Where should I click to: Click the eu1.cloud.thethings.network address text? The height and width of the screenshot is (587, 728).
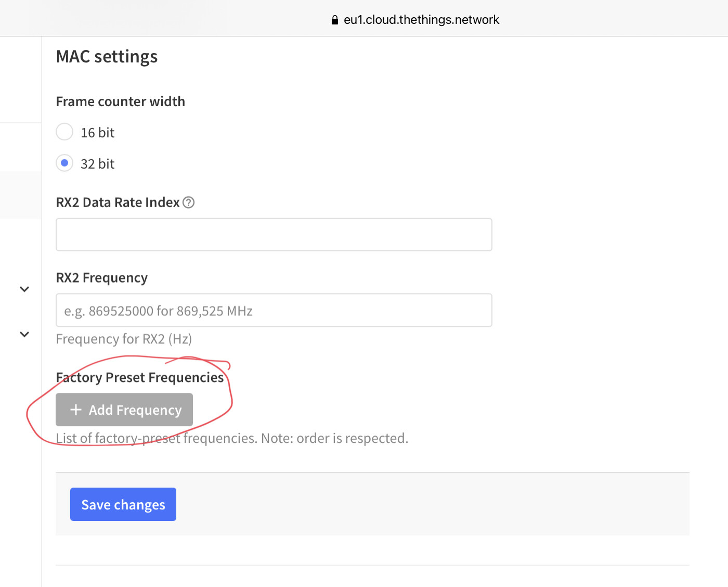click(x=422, y=20)
